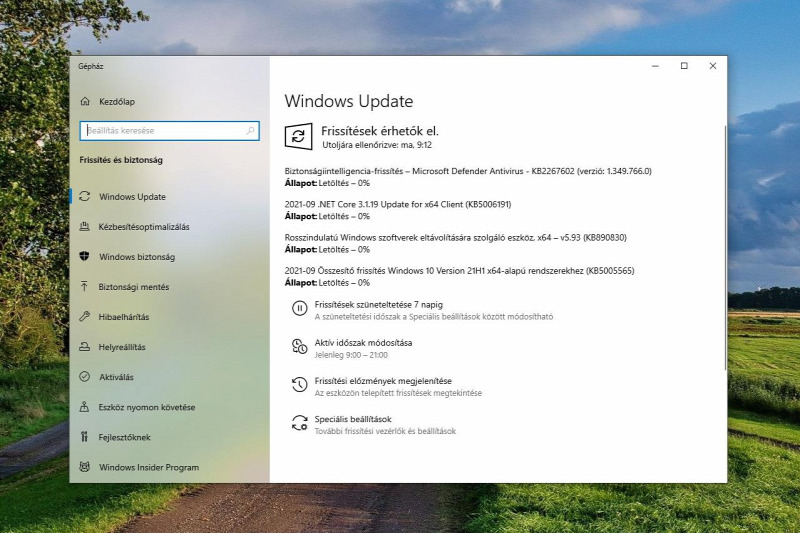
Task: Open the Helyreállítás page
Action: [x=168, y=347]
